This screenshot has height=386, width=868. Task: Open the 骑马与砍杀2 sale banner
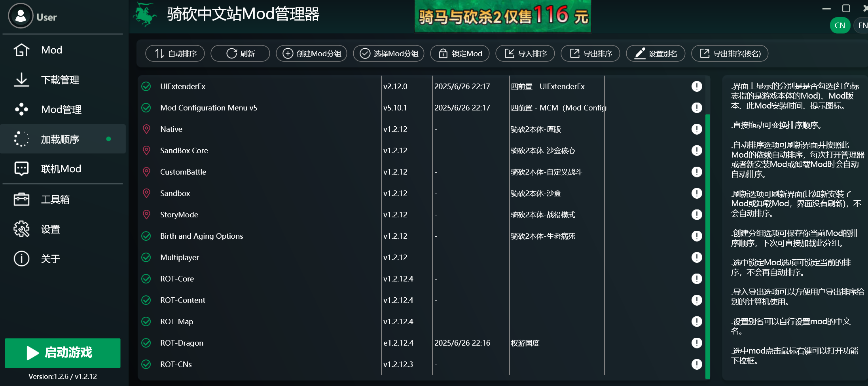pos(502,16)
